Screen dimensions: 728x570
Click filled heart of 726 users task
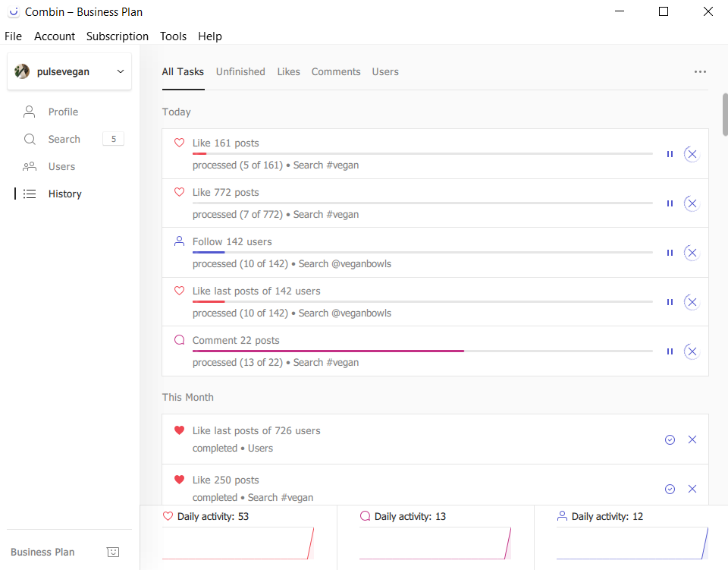click(179, 430)
